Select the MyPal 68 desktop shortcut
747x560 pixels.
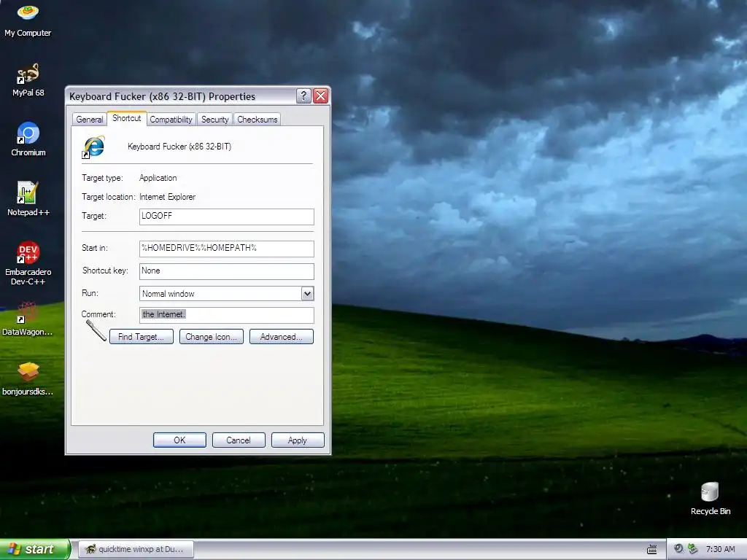point(28,79)
